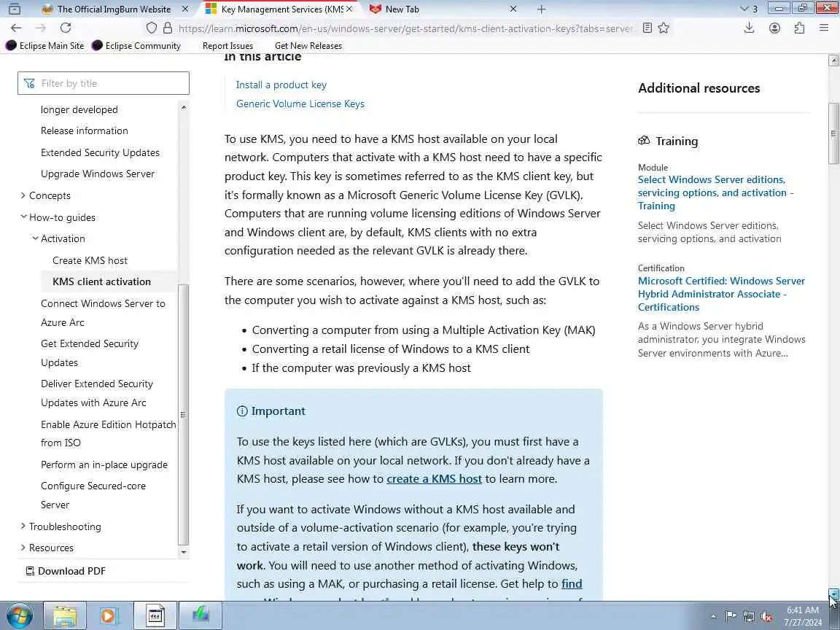Open Upgrade Windows Server in sidebar
The image size is (840, 630).
coord(98,174)
